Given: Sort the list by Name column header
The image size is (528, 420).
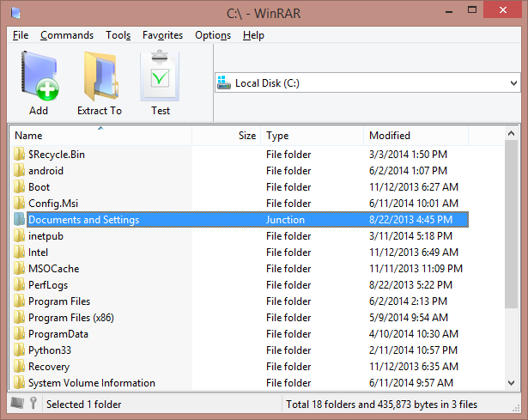Looking at the screenshot, I should (x=100, y=136).
